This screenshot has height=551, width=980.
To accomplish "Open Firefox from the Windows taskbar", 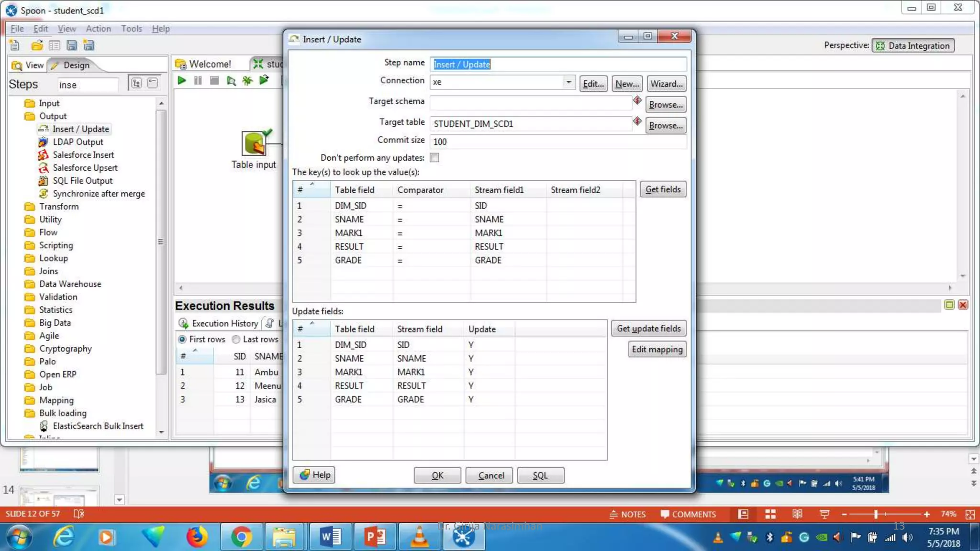I will [197, 537].
